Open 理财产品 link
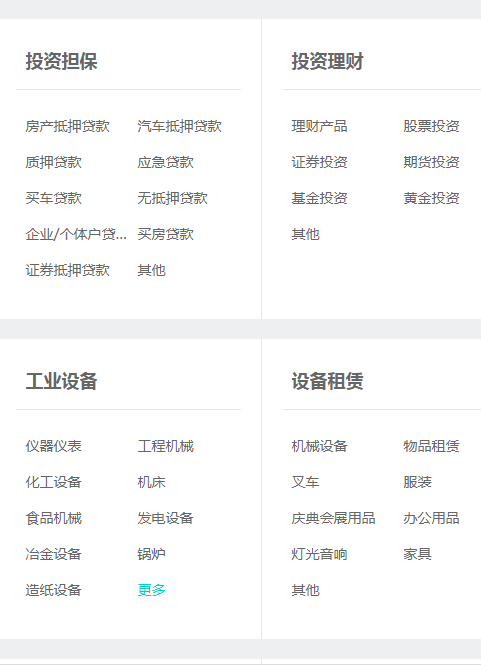 320,126
